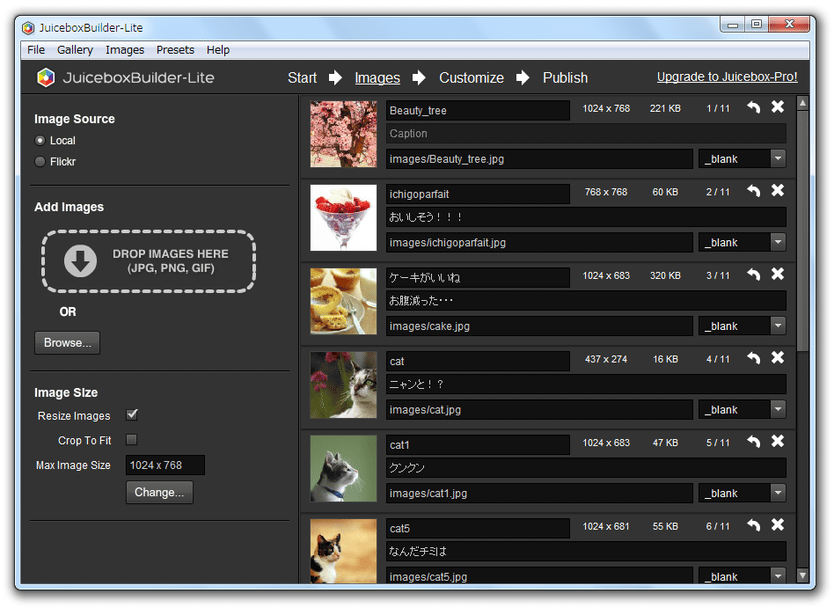Image resolution: width=834 pixels, height=608 pixels.
Task: Click the title bar application icon
Action: click(x=28, y=28)
